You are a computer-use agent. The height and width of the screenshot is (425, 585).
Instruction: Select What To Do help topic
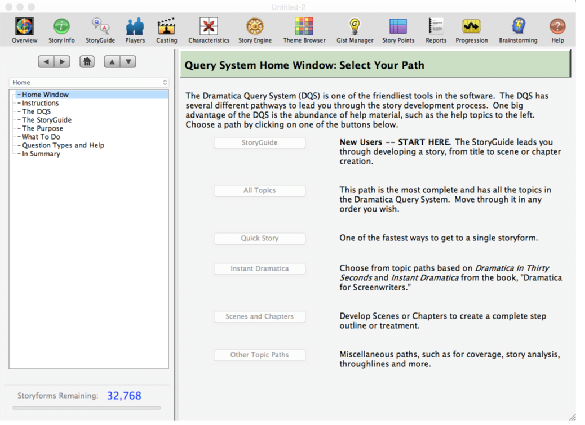(41, 137)
